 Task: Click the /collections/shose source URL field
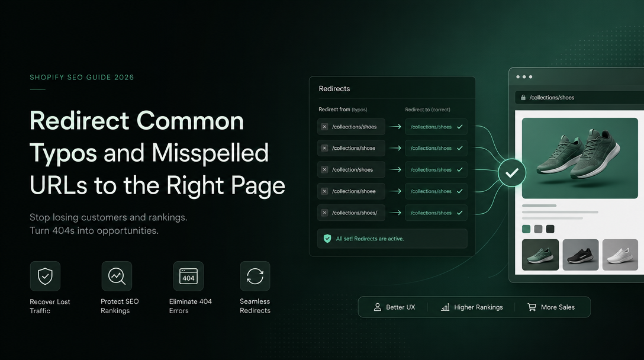[x=351, y=148]
